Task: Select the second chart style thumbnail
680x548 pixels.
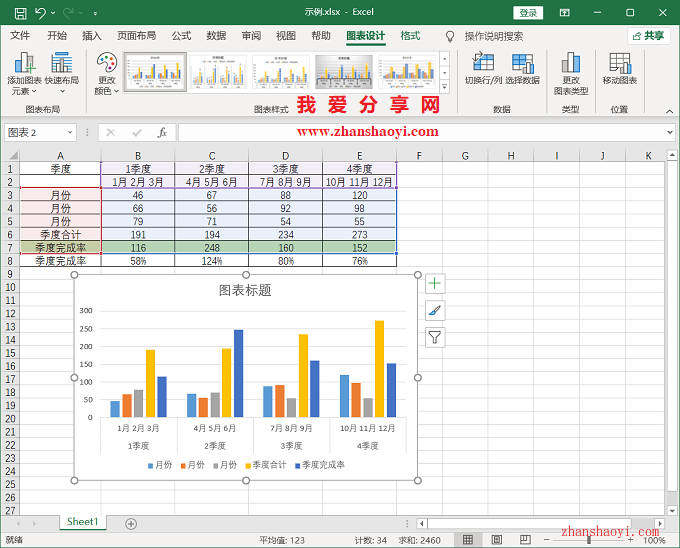Action: [x=218, y=72]
